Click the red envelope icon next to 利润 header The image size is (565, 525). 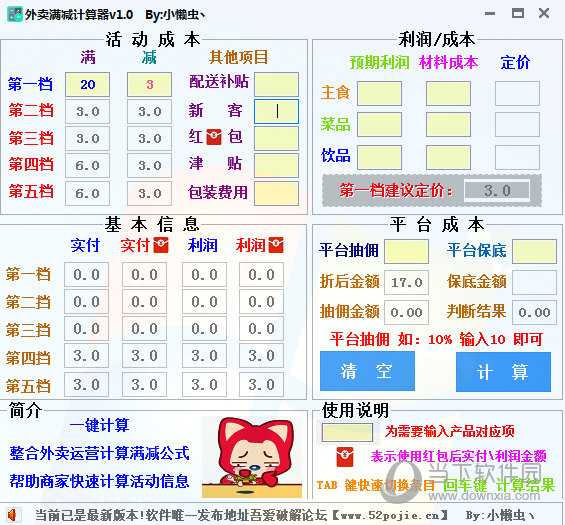click(x=276, y=245)
